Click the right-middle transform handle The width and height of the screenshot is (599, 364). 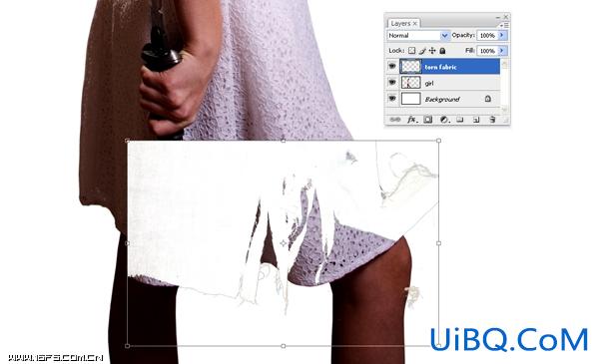click(438, 243)
